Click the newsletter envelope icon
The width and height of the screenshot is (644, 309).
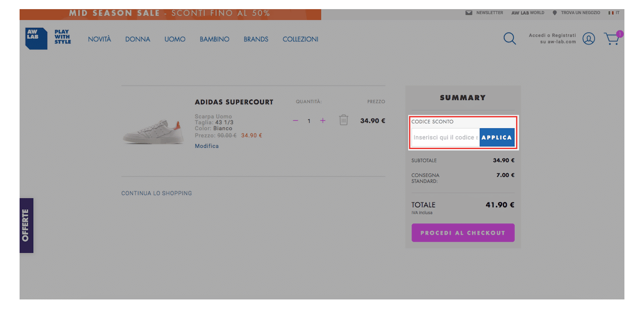pos(469,13)
